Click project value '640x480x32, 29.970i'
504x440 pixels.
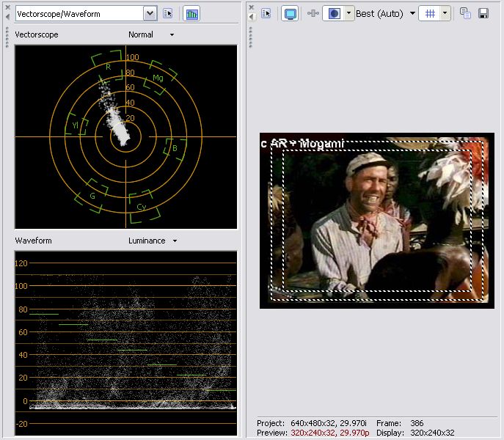pyautogui.click(x=328, y=423)
